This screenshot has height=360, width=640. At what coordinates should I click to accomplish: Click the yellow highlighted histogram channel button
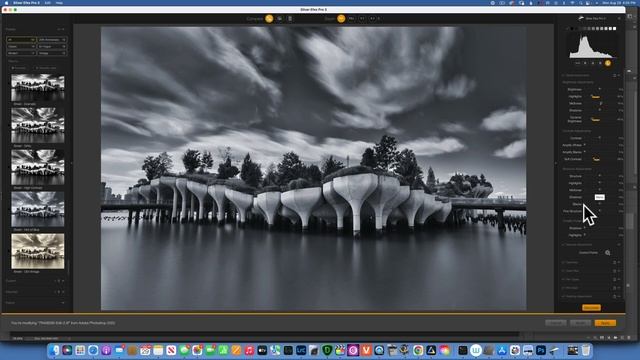[608, 63]
